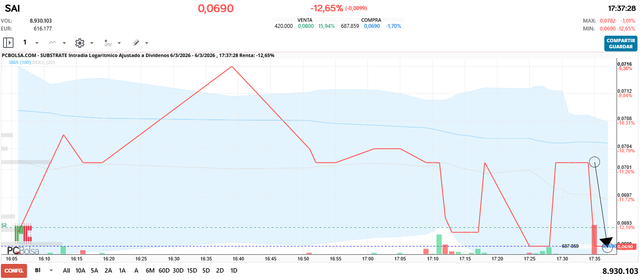Toggle the S2 support level label
Image resolution: width=644 pixels, height=280 pixels.
point(3,225)
